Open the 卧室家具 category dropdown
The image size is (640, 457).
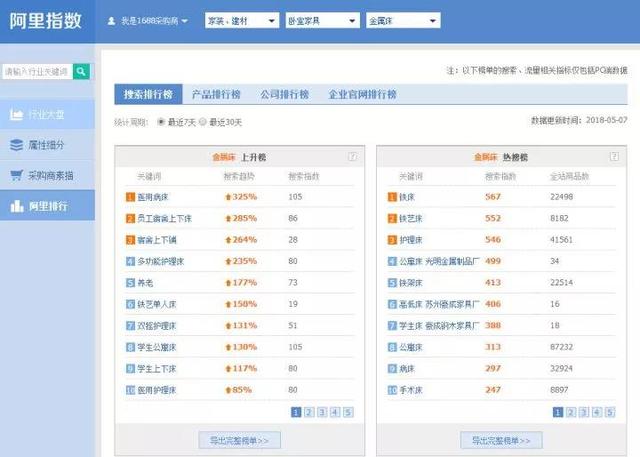click(322, 20)
